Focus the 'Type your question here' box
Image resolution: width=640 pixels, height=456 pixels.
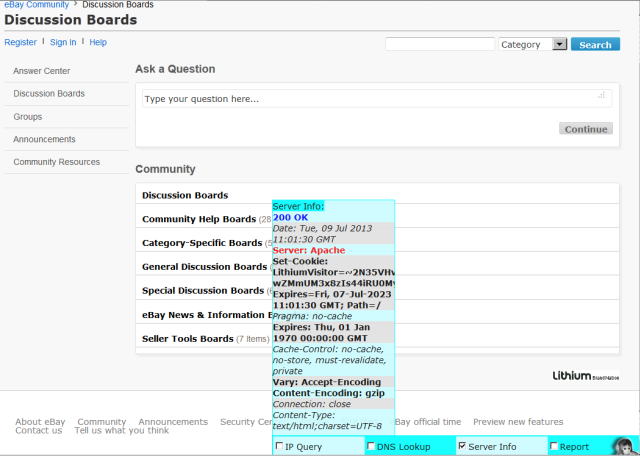[370, 99]
